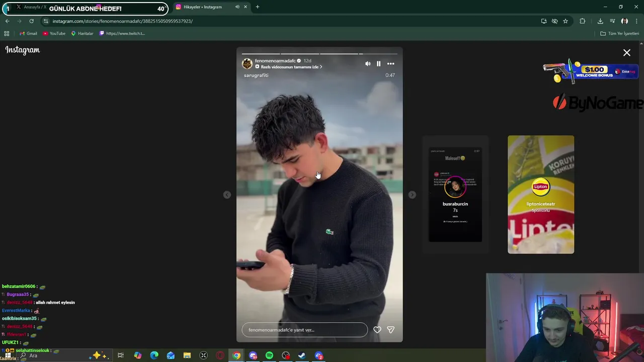Open Outlook from the taskbar

coord(171,355)
